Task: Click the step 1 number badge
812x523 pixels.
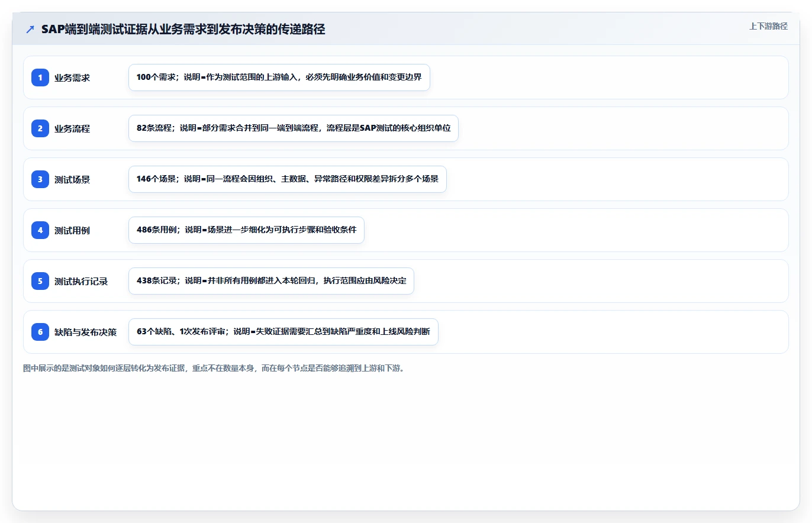Action: [40, 78]
